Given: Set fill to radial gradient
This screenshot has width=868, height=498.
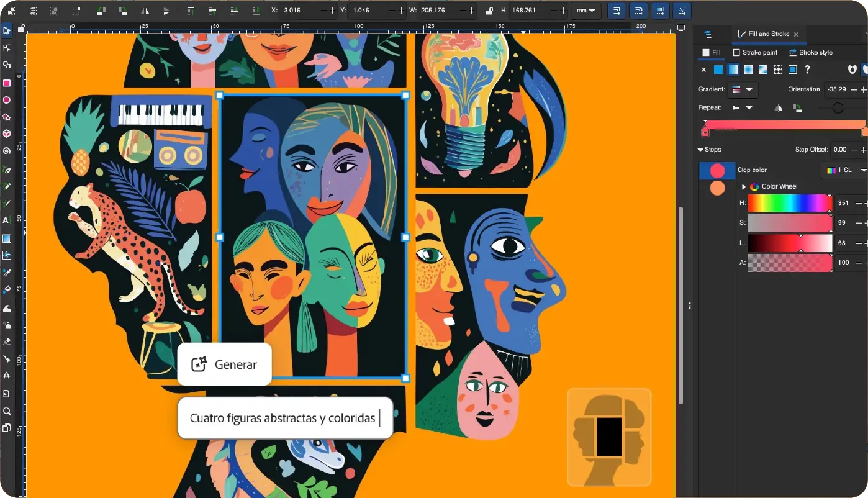Looking at the screenshot, I should pos(748,70).
